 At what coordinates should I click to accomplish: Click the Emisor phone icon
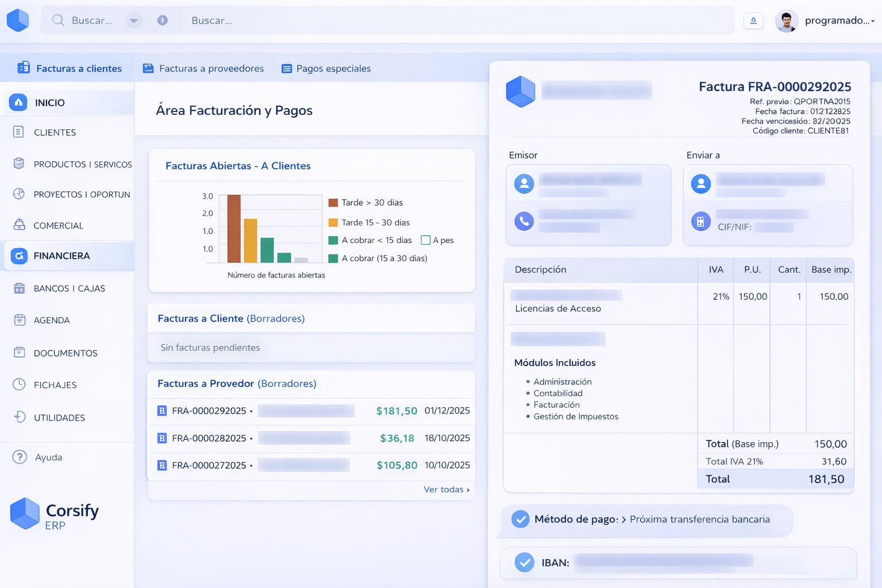tap(524, 221)
